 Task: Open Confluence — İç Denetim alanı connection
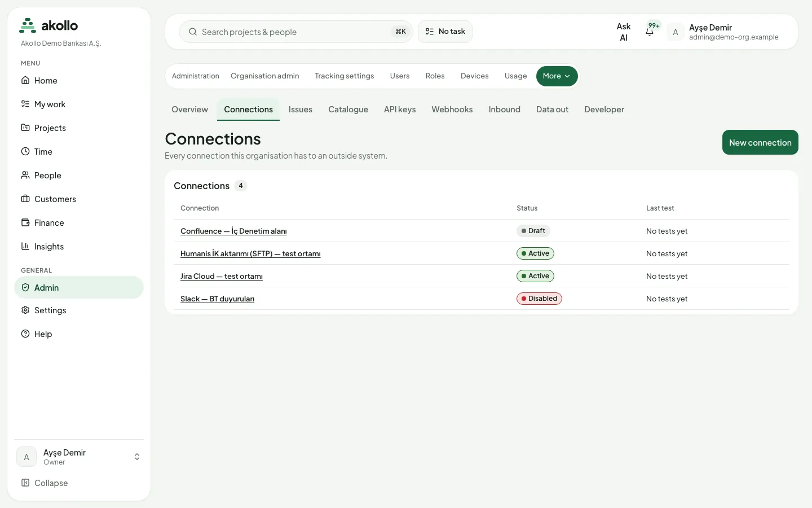point(233,231)
